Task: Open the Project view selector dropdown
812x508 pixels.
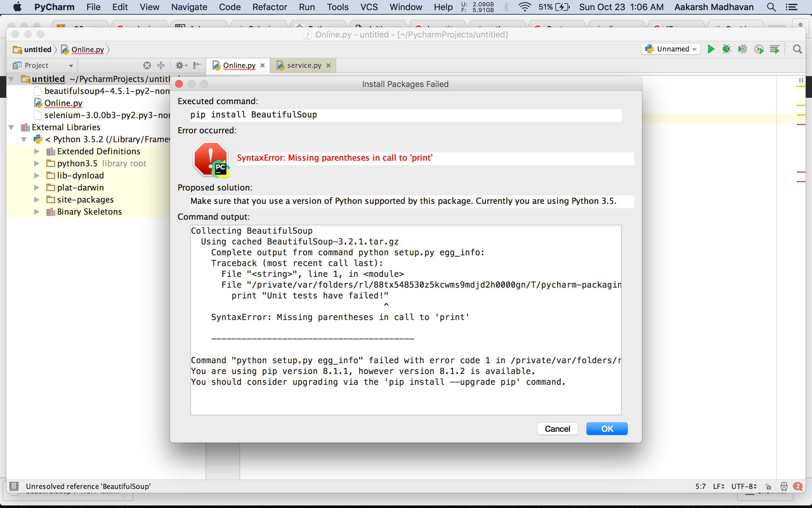Action: coord(43,65)
